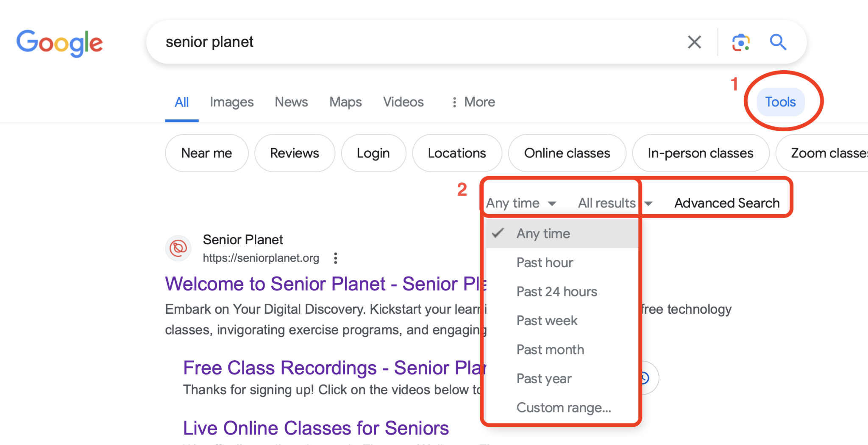Switch to the News tab
868x445 pixels.
tap(291, 102)
